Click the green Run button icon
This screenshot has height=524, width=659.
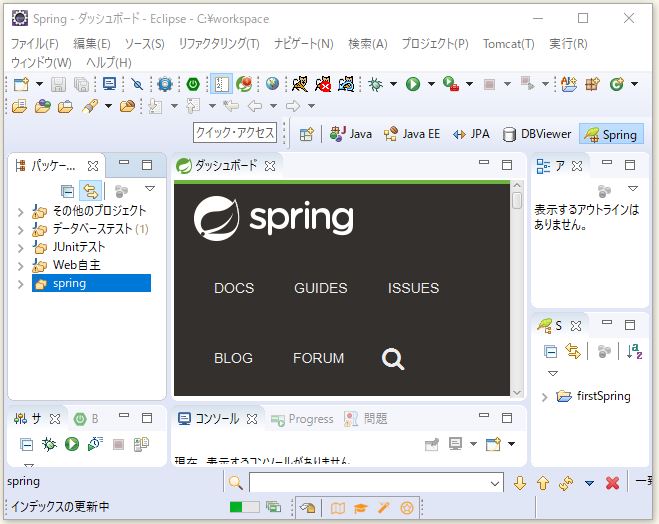413,84
